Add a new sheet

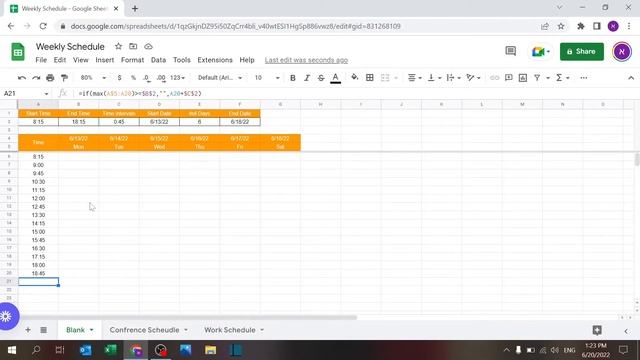point(28,330)
